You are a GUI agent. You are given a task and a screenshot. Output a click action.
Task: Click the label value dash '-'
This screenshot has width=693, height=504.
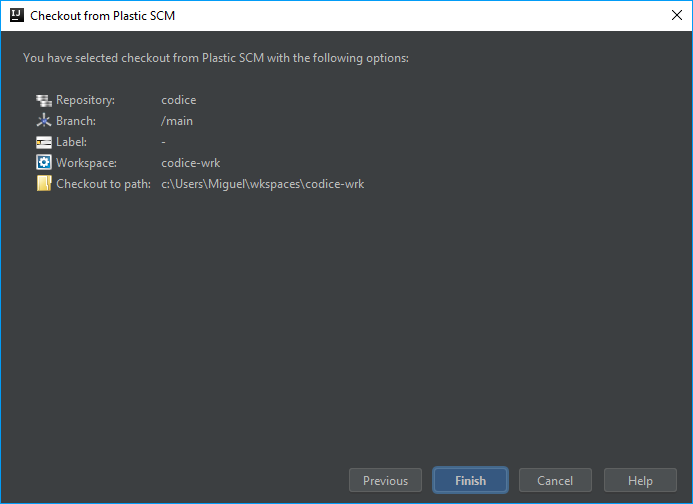coord(164,142)
